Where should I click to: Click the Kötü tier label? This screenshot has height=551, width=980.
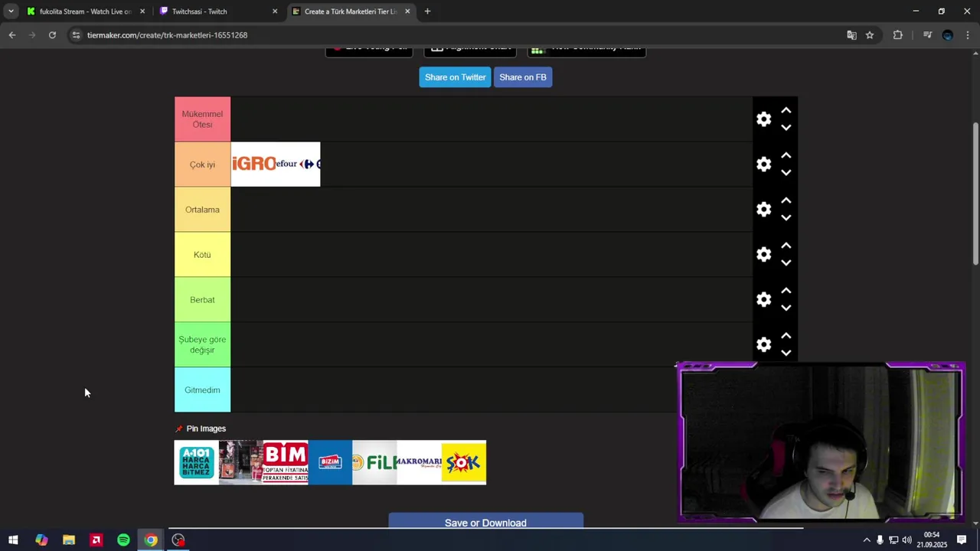pos(202,255)
